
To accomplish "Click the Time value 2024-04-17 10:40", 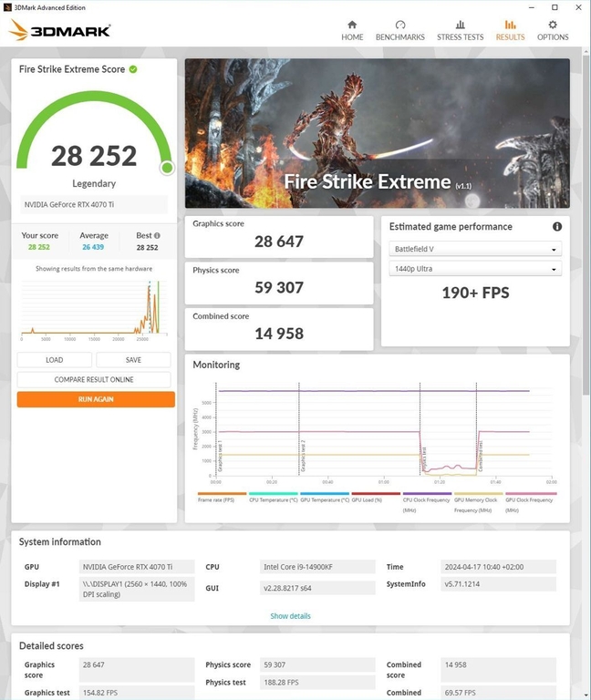I will click(498, 567).
